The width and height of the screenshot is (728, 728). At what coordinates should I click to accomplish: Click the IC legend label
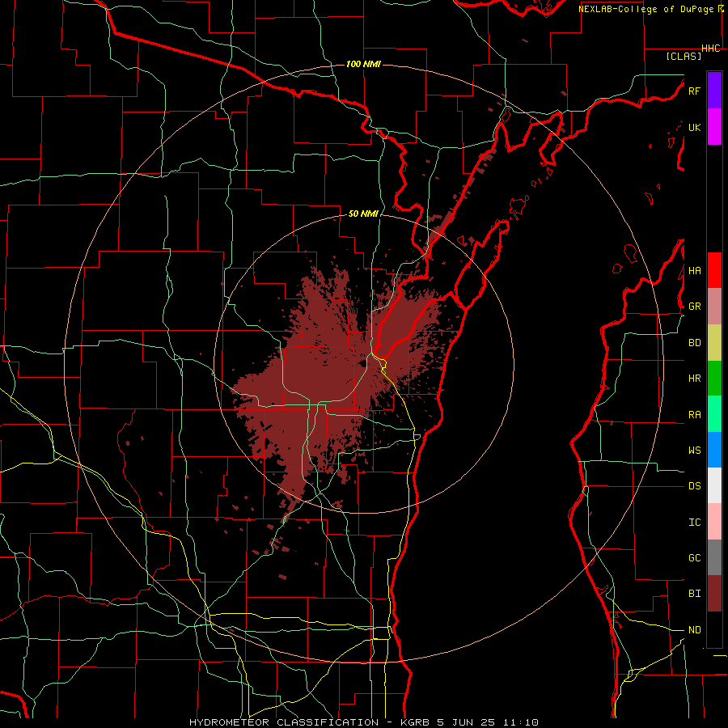pyautogui.click(x=694, y=523)
